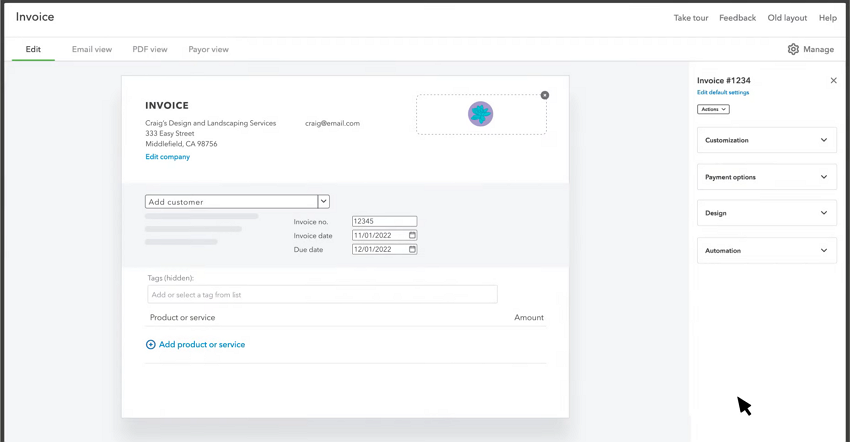Screen dimensions: 850x442
Task: Open the Add customer dropdown arrow
Action: click(324, 202)
